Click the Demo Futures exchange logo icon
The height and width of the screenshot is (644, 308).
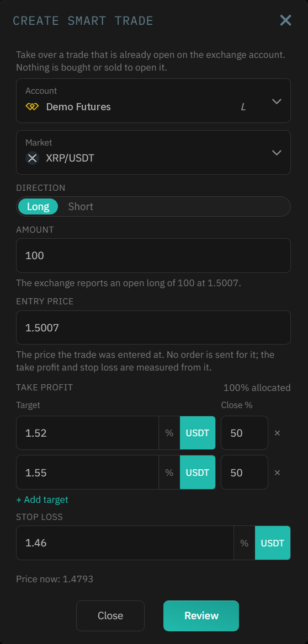[32, 107]
